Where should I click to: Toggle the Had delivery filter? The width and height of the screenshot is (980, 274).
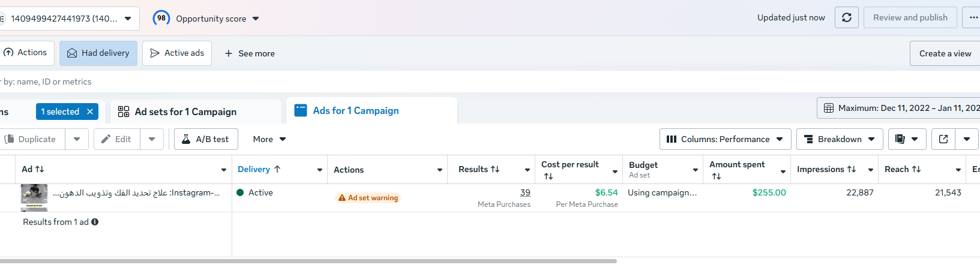[98, 53]
